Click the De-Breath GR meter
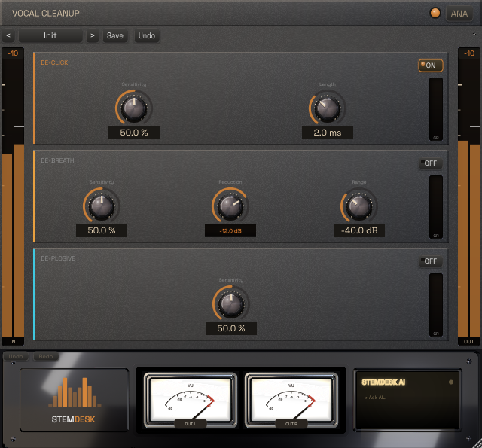Image resolution: width=482 pixels, height=448 pixels. [436, 207]
